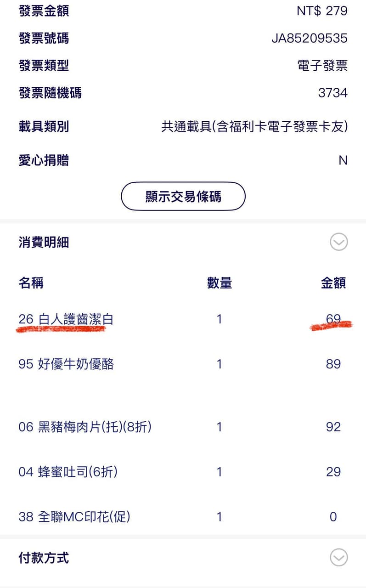Tap the random code 3734

pos(333,93)
